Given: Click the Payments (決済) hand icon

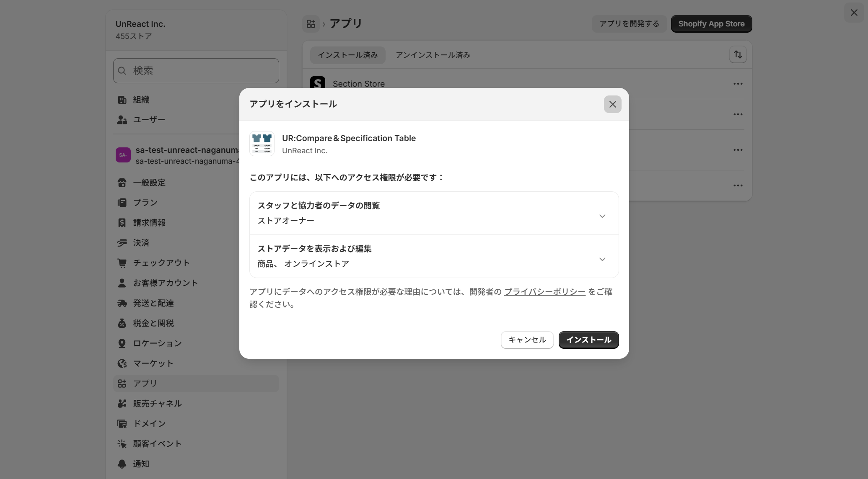Looking at the screenshot, I should pos(122,243).
